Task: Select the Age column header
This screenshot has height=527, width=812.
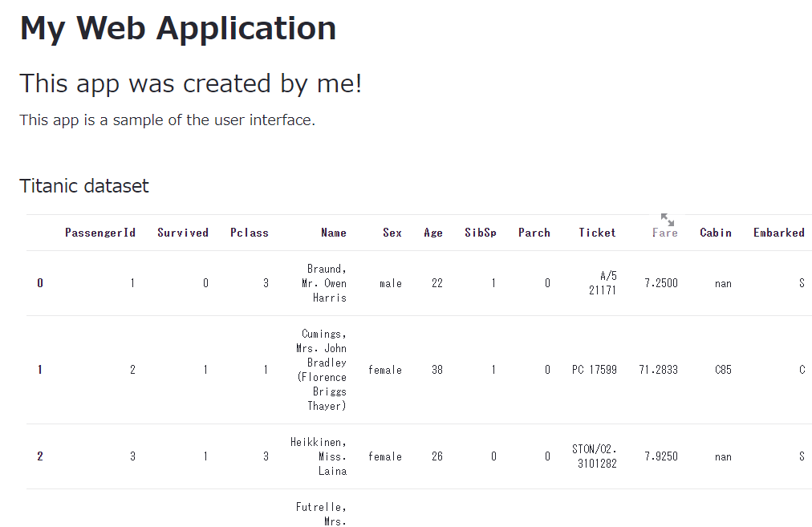Action: [433, 233]
